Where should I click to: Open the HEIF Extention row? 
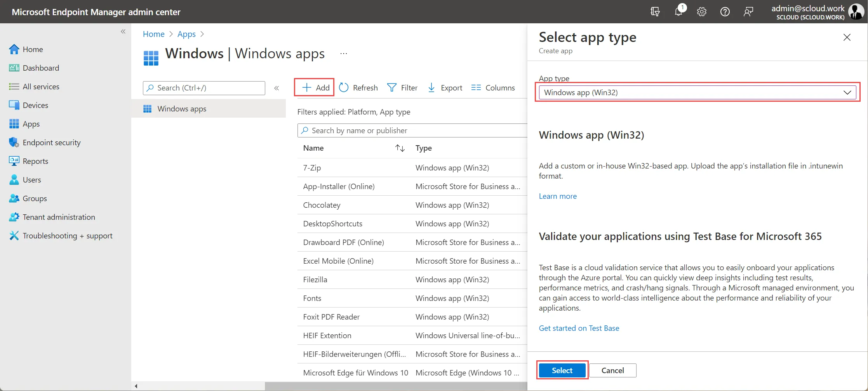click(412, 335)
